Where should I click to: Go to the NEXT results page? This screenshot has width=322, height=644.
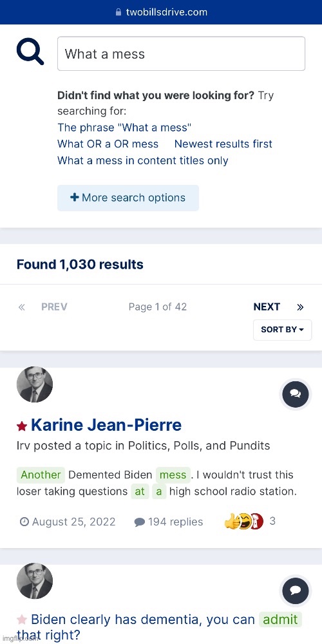click(267, 307)
